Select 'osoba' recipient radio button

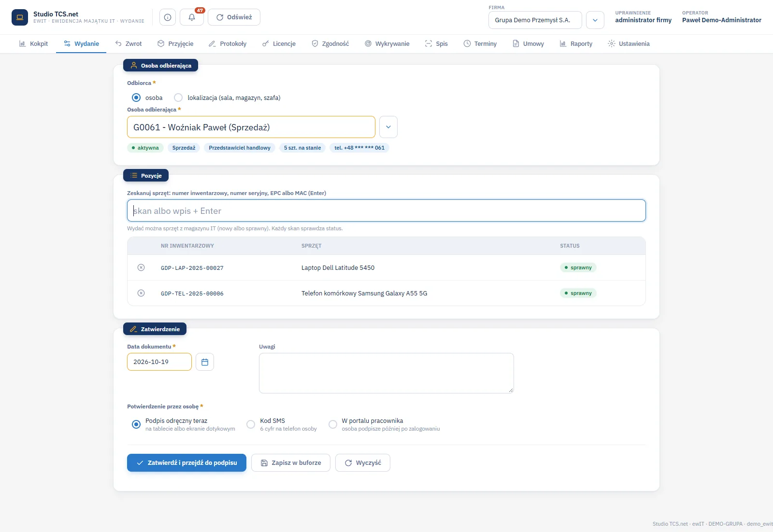pyautogui.click(x=136, y=98)
